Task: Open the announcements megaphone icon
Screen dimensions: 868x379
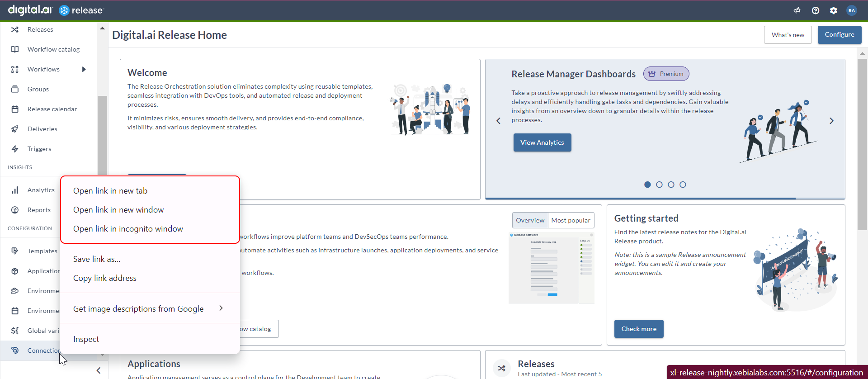Action: (x=797, y=10)
